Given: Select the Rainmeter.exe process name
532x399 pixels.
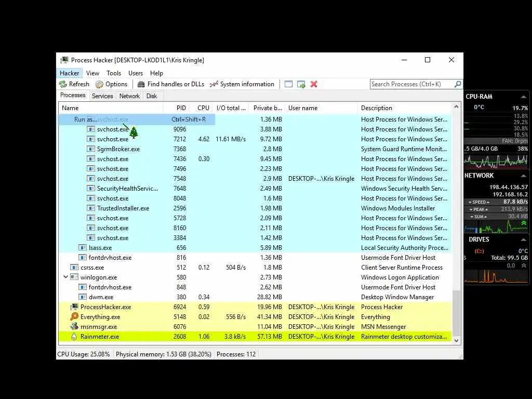Looking at the screenshot, I should 99,337.
